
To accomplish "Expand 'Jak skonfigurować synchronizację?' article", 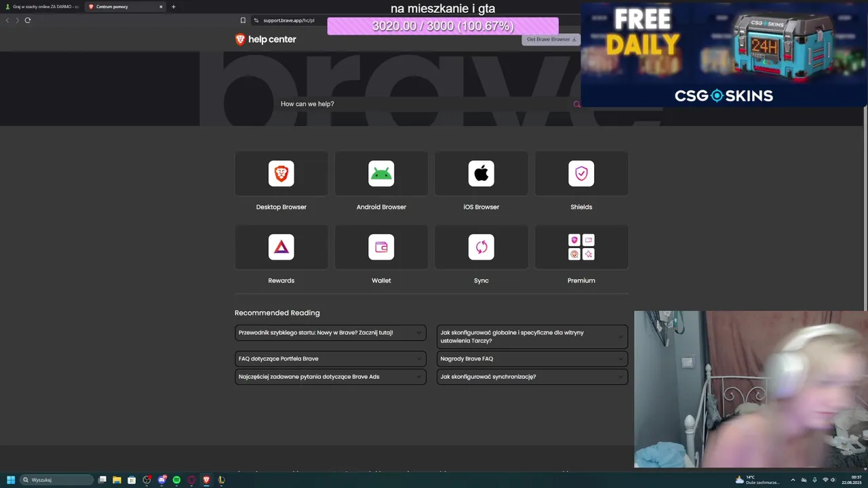I will [x=532, y=377].
